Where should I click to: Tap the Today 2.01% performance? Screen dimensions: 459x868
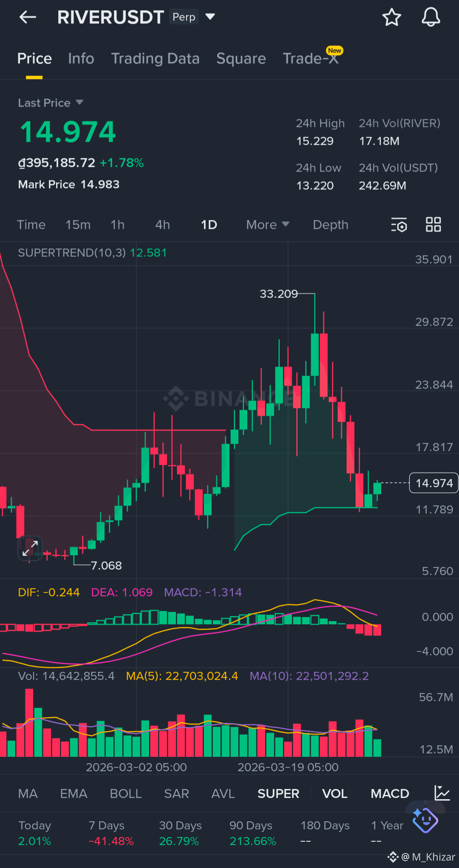(34, 833)
